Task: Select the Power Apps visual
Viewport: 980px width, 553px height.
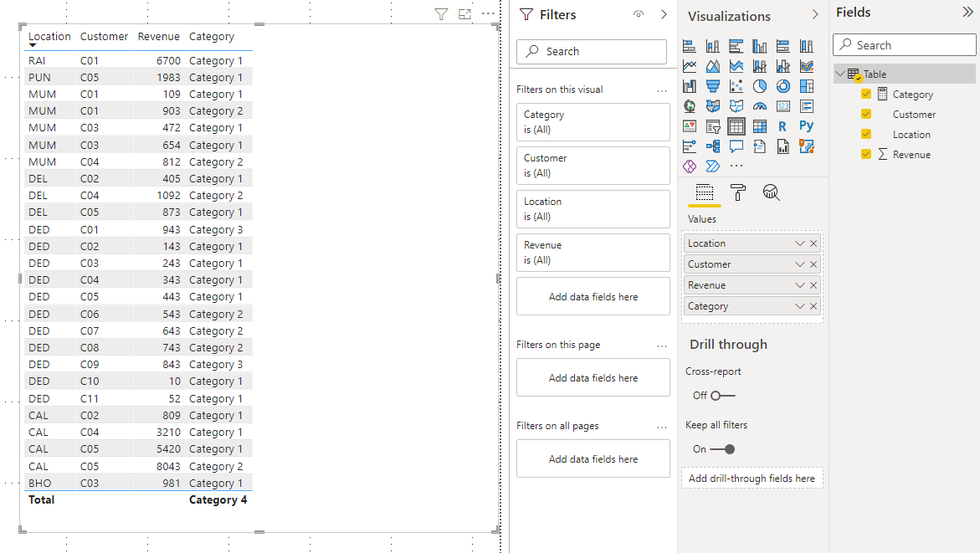Action: click(690, 166)
